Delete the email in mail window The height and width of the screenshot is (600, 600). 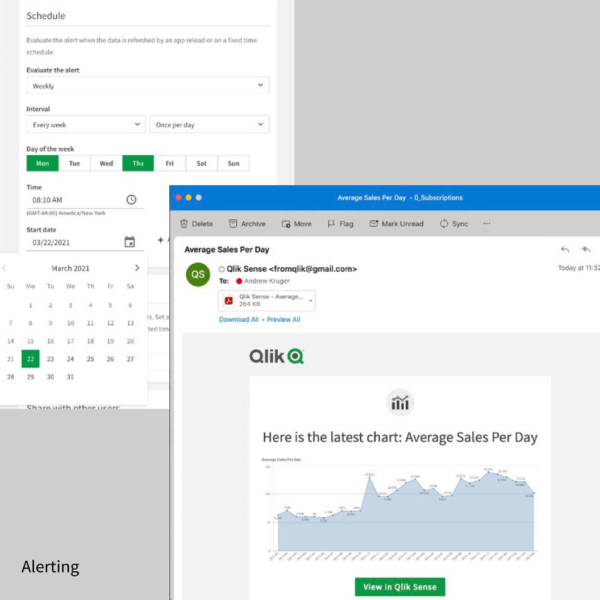click(196, 224)
